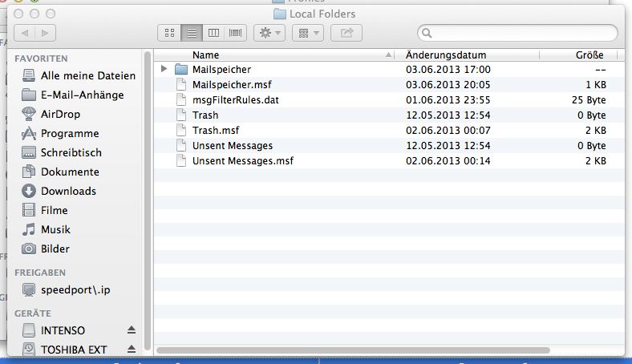
Task: Open the gear action menu
Action: point(269,33)
